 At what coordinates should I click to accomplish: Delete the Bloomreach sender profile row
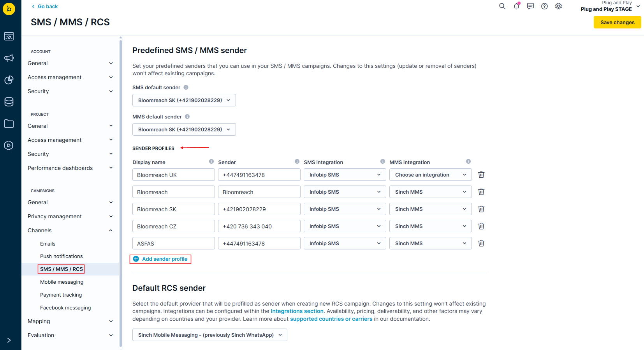481,192
